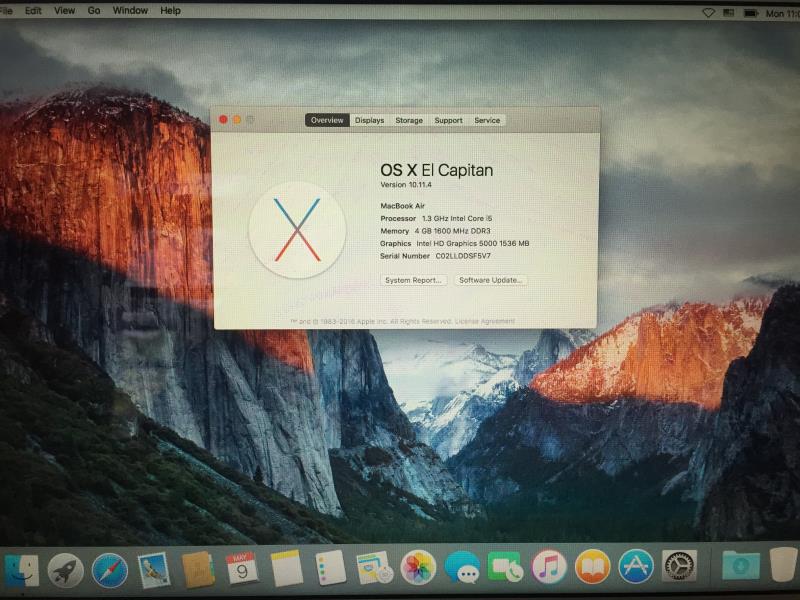Click the display mirroring menu bar icon
Viewport: 800px width, 600px height.
click(x=729, y=13)
